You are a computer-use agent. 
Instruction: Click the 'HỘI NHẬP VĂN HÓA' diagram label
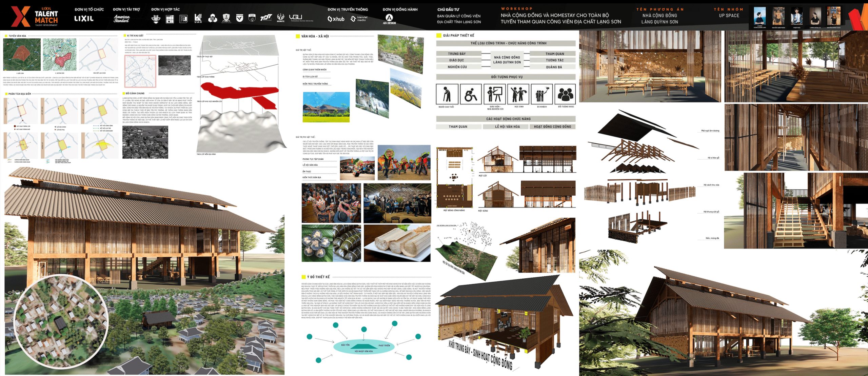[363, 351]
